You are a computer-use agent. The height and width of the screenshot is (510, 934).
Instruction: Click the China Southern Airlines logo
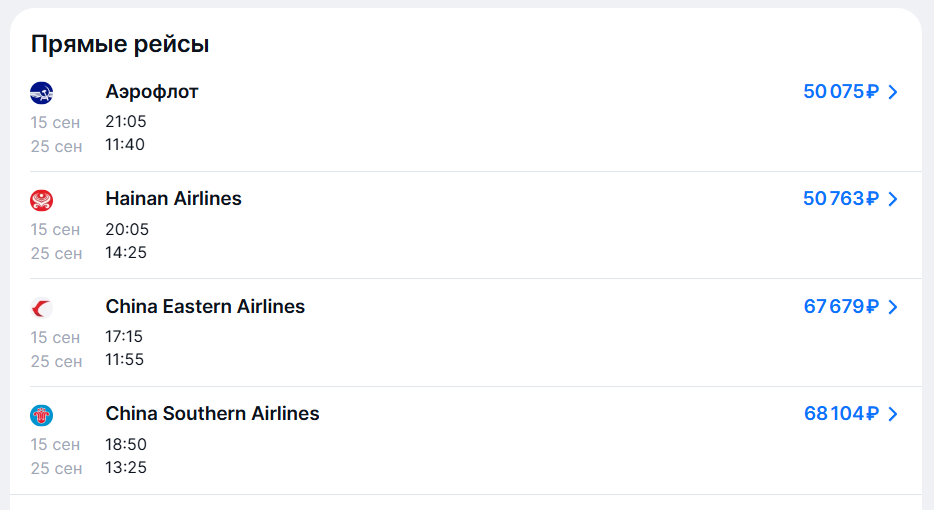click(42, 415)
